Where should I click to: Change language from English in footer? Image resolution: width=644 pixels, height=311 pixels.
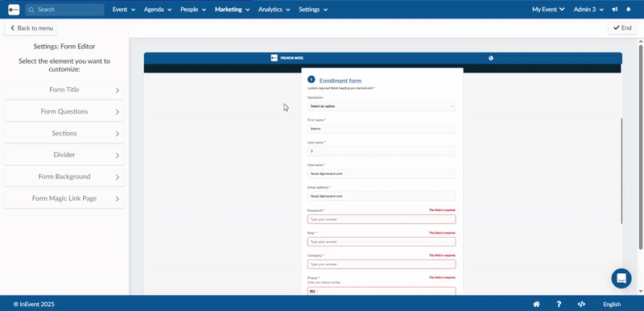pyautogui.click(x=612, y=305)
